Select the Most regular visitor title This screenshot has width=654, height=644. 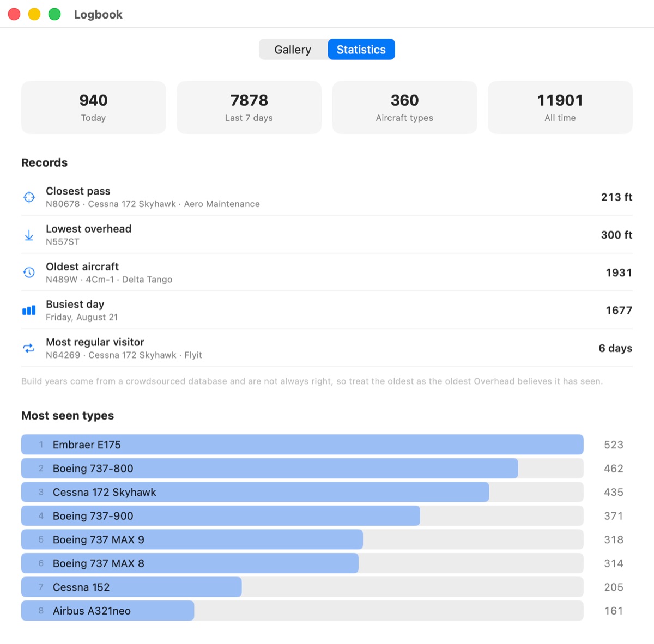(95, 342)
